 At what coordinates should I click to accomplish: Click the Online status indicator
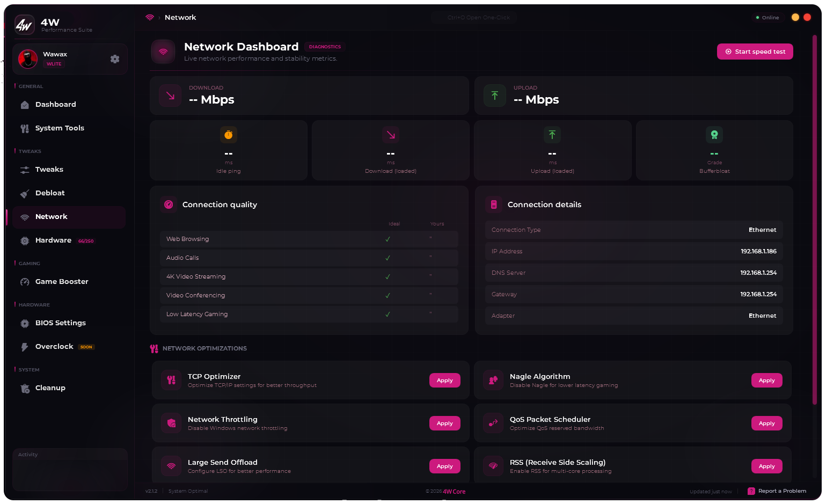click(x=767, y=18)
